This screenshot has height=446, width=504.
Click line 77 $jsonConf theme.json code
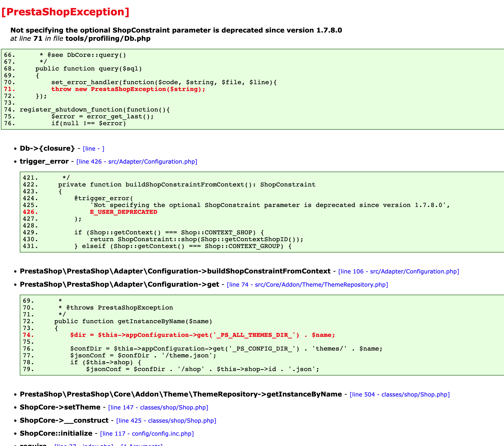coord(143,356)
